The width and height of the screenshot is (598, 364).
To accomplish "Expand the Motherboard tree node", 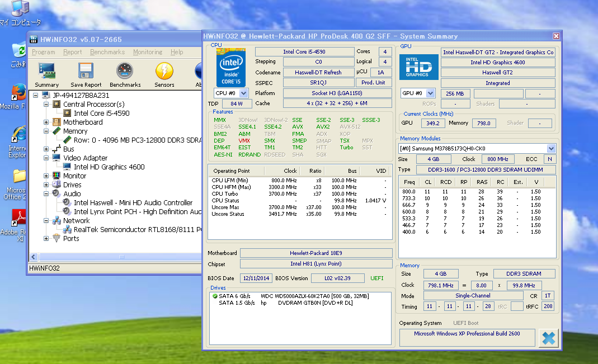I will point(46,122).
